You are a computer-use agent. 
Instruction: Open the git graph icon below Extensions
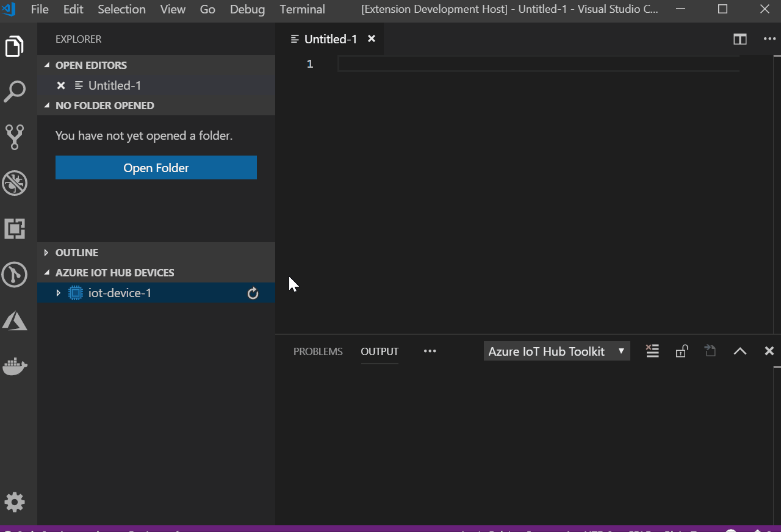point(15,275)
